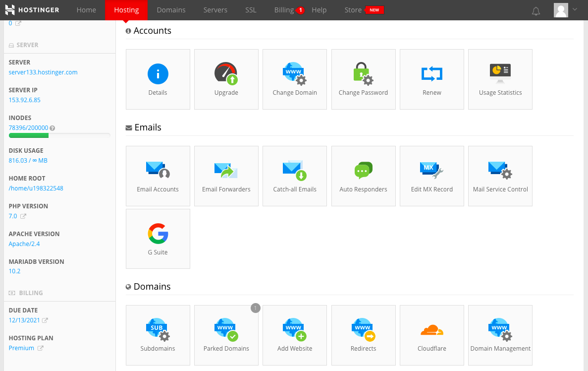This screenshot has height=371, width=588.
Task: Click external link icon beside PHP version 7.0
Action: click(23, 216)
